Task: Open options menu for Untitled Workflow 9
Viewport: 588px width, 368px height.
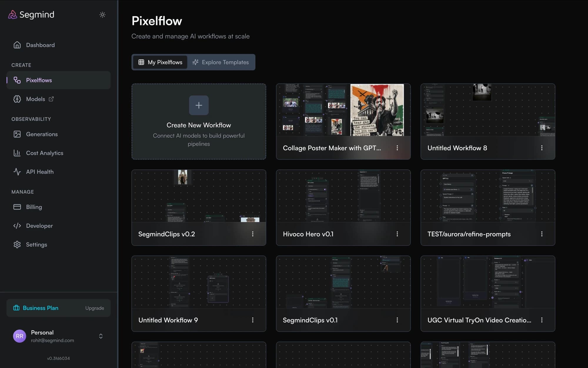Action: tap(253, 320)
